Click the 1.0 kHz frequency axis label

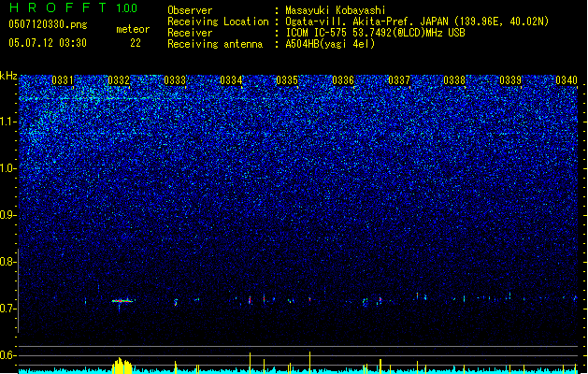(8, 168)
